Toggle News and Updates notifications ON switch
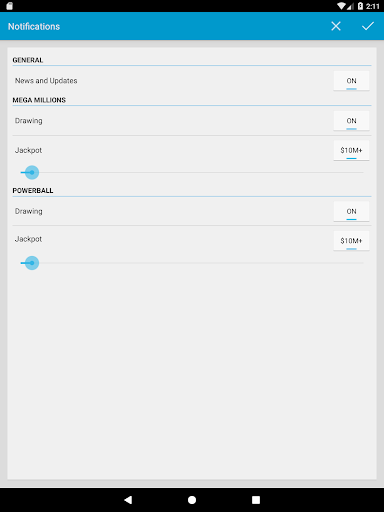384x512 pixels. pyautogui.click(x=351, y=81)
